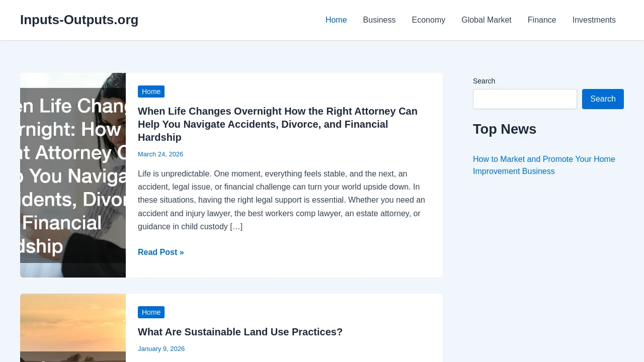Open the Home Improvement Business Top News link
The image size is (644, 362).
click(x=543, y=165)
